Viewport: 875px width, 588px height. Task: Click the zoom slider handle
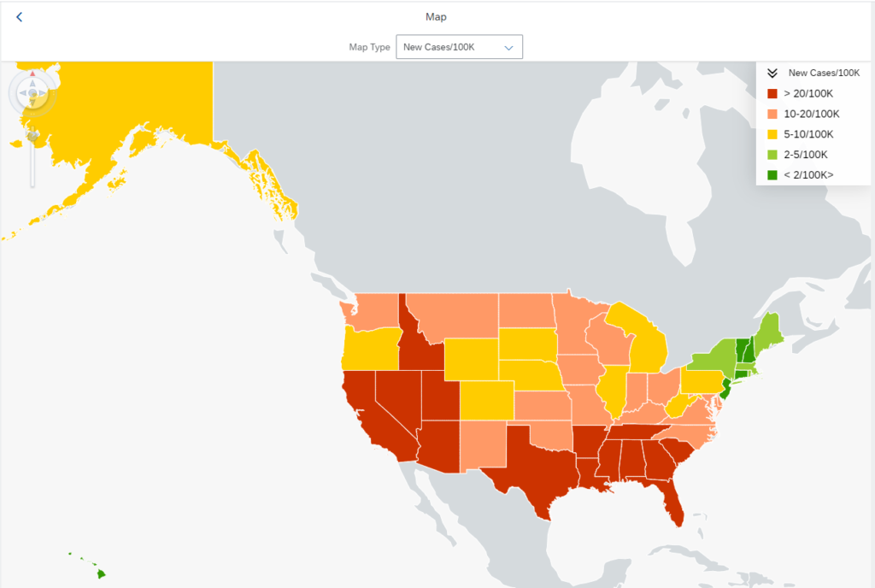click(x=32, y=135)
